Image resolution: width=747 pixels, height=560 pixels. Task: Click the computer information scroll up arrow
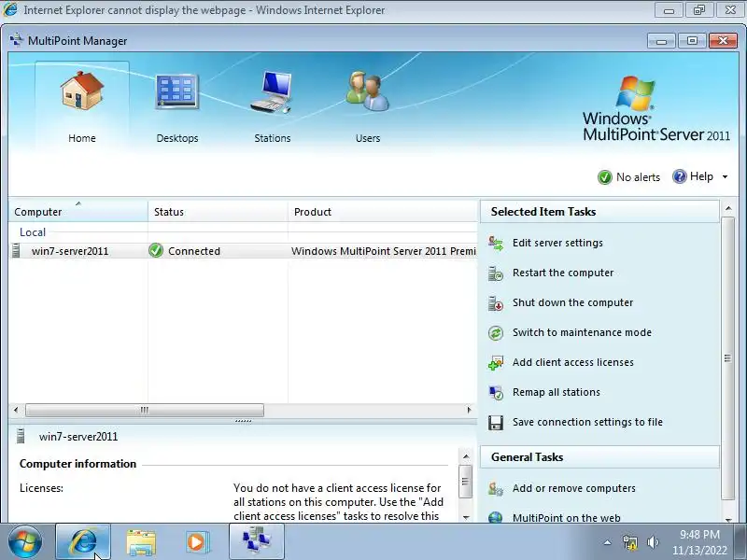[466, 456]
